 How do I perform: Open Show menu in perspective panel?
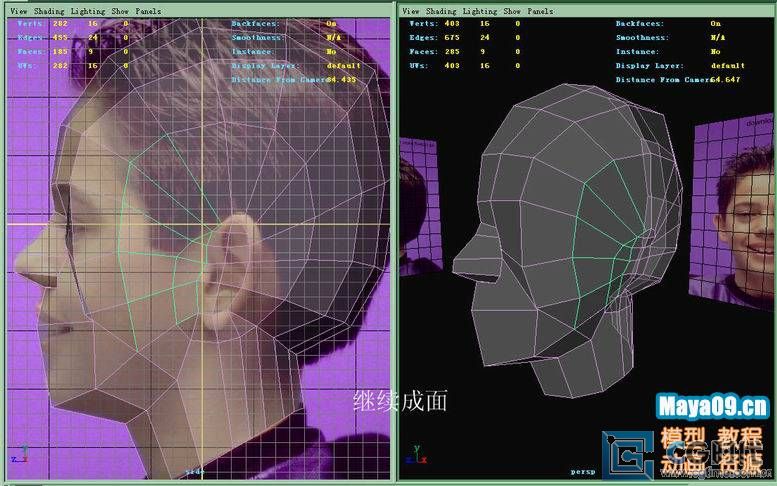tap(512, 11)
